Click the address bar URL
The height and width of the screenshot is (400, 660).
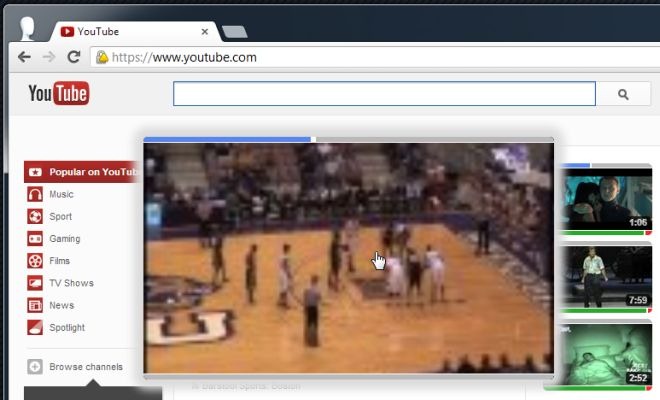click(184, 57)
